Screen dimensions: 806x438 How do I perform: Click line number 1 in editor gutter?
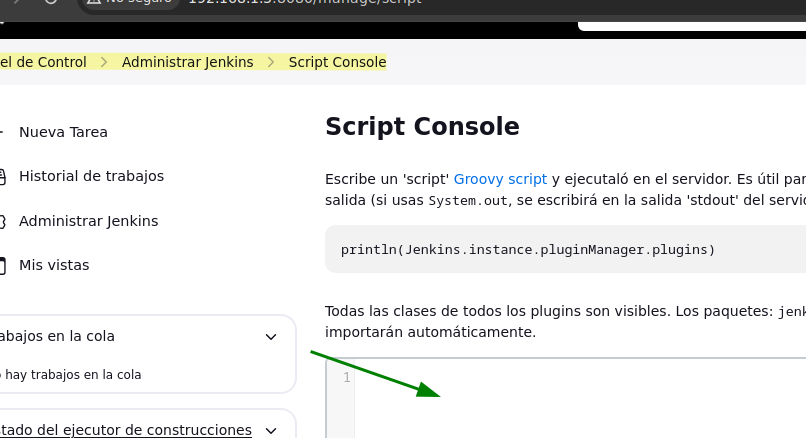click(x=346, y=378)
